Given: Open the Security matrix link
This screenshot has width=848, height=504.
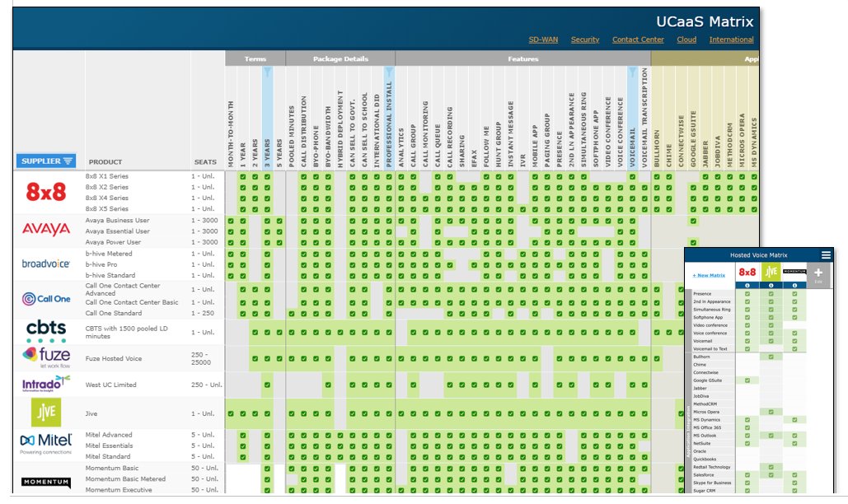Looking at the screenshot, I should click(585, 40).
